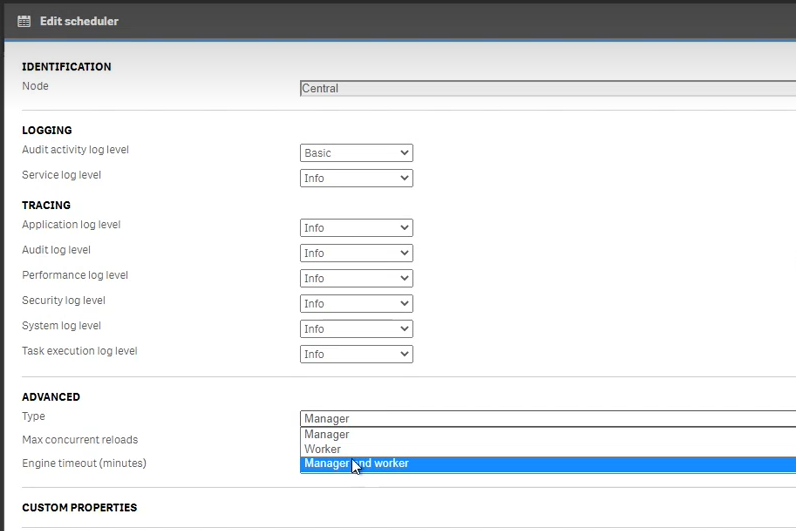Image resolution: width=796 pixels, height=531 pixels.
Task: Expand the Performance log level dropdown
Action: tap(356, 278)
